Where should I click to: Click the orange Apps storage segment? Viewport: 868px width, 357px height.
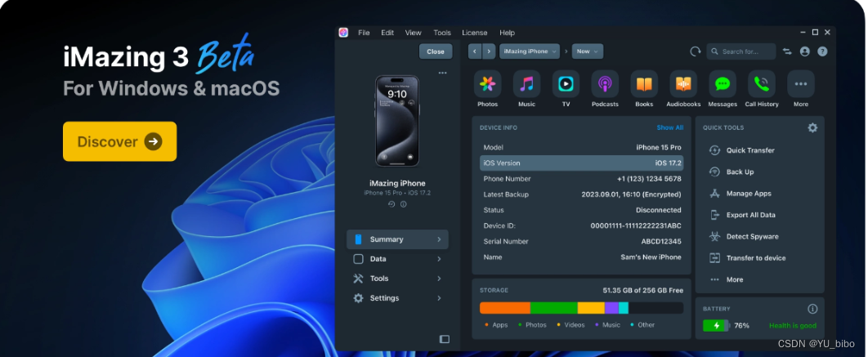[x=505, y=308]
